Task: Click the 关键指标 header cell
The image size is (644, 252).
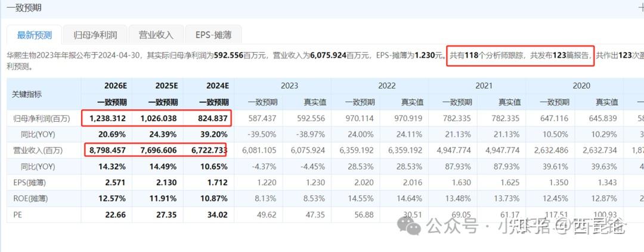Action: click(x=44, y=94)
